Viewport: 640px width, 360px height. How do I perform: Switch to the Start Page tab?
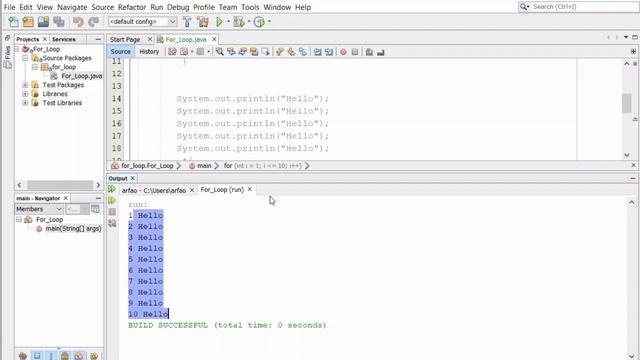(125, 40)
